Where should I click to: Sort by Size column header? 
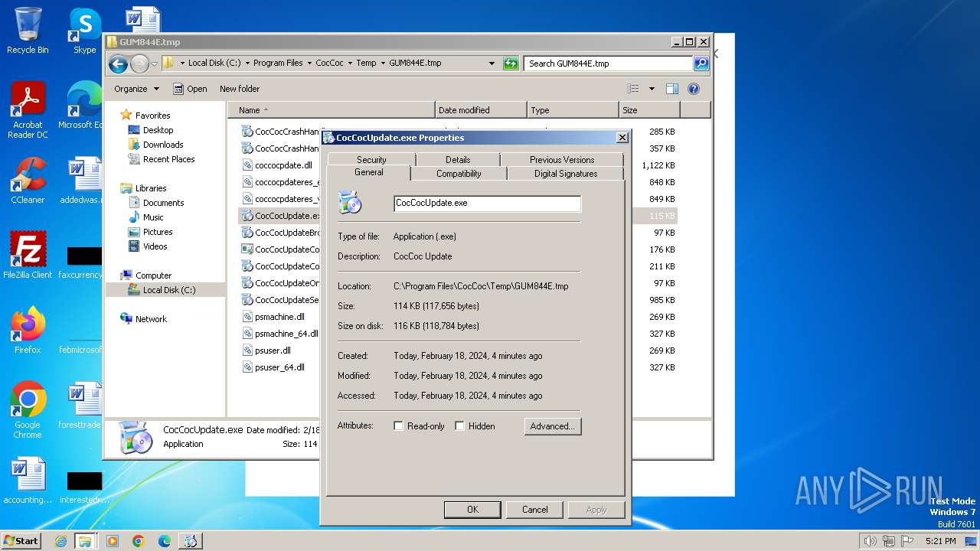pos(649,110)
